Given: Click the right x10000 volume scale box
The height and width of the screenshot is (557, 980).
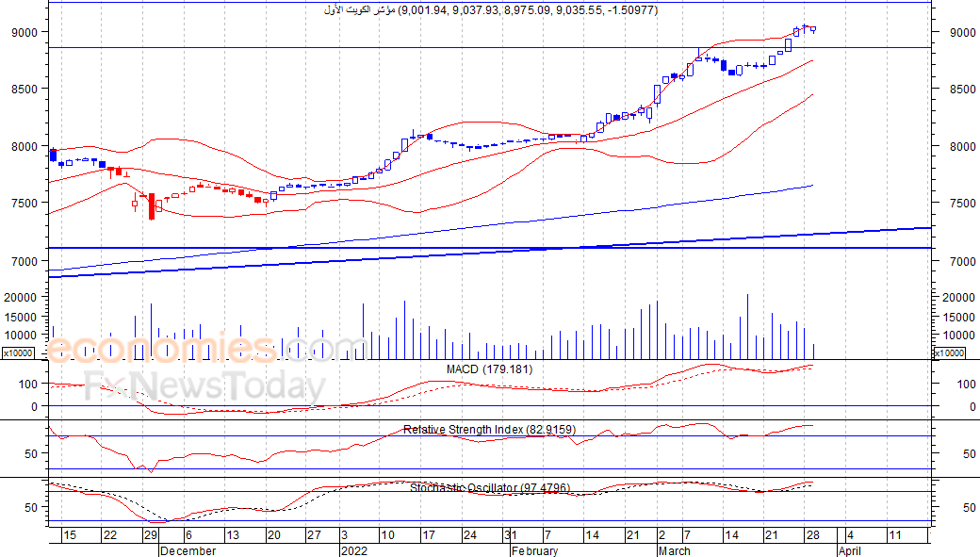Looking at the screenshot, I should pyautogui.click(x=947, y=352).
